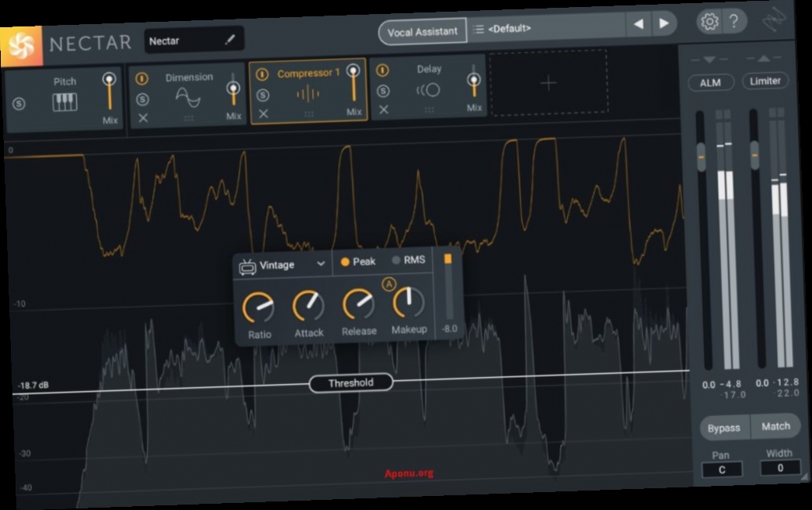812x510 pixels.
Task: Switch to the Dimension module tab
Action: pos(190,77)
